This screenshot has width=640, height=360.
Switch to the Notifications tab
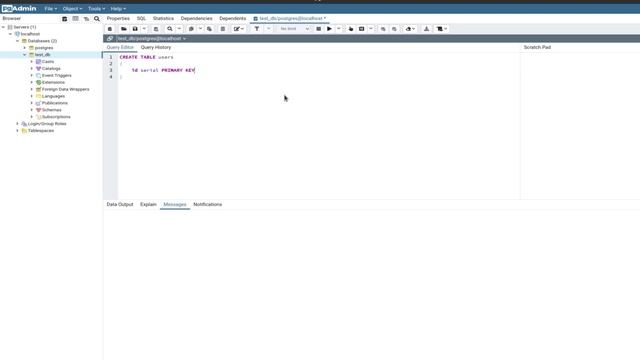(208, 204)
